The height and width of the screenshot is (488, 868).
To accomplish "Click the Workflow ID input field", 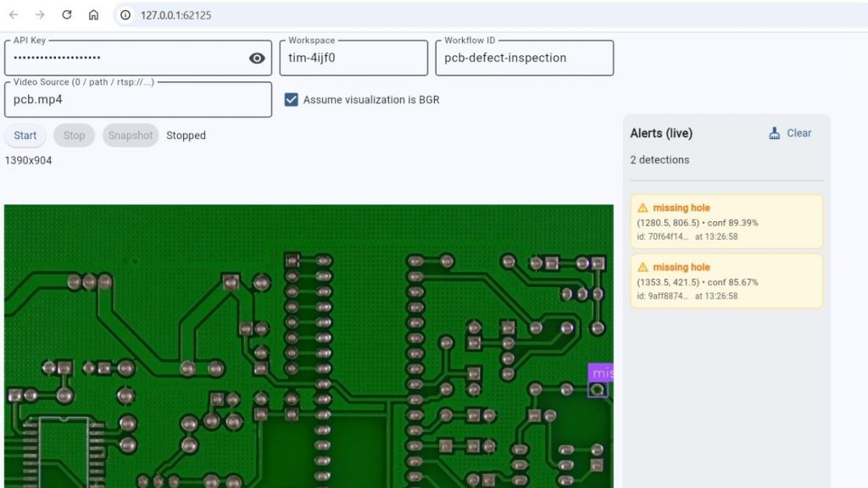I will [524, 58].
